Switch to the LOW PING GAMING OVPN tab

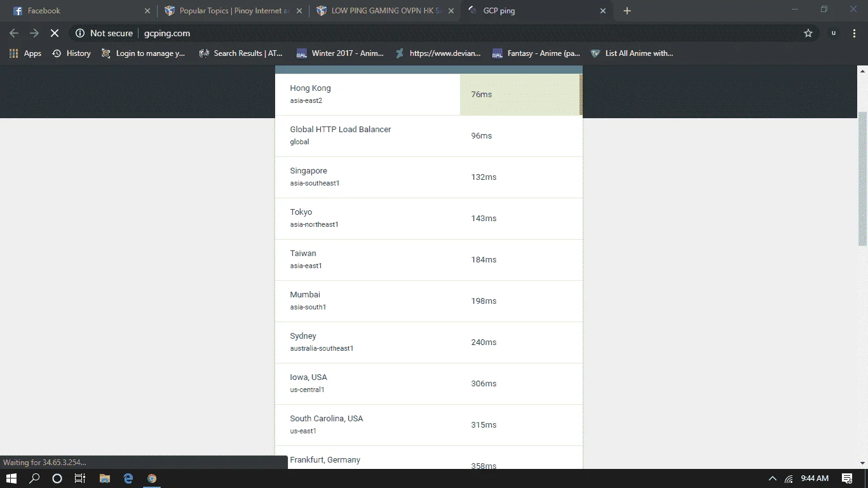[x=385, y=11]
